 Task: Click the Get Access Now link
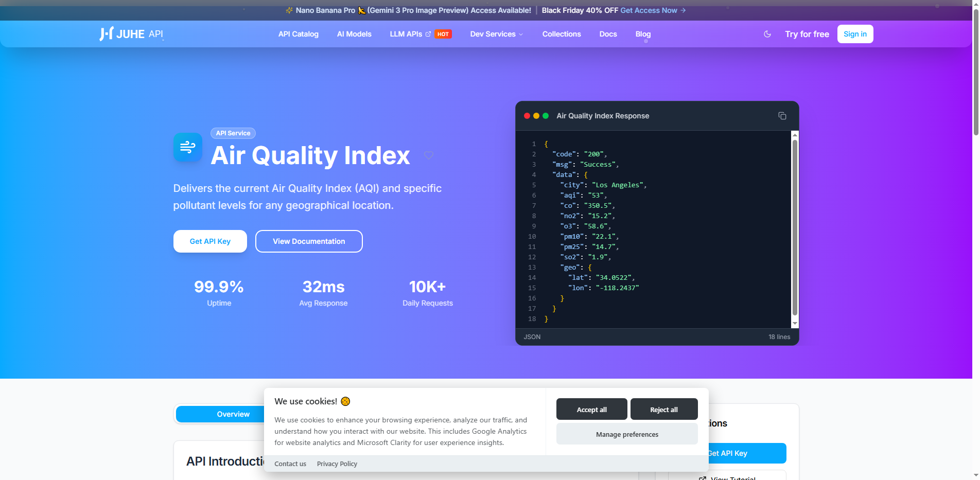point(648,10)
